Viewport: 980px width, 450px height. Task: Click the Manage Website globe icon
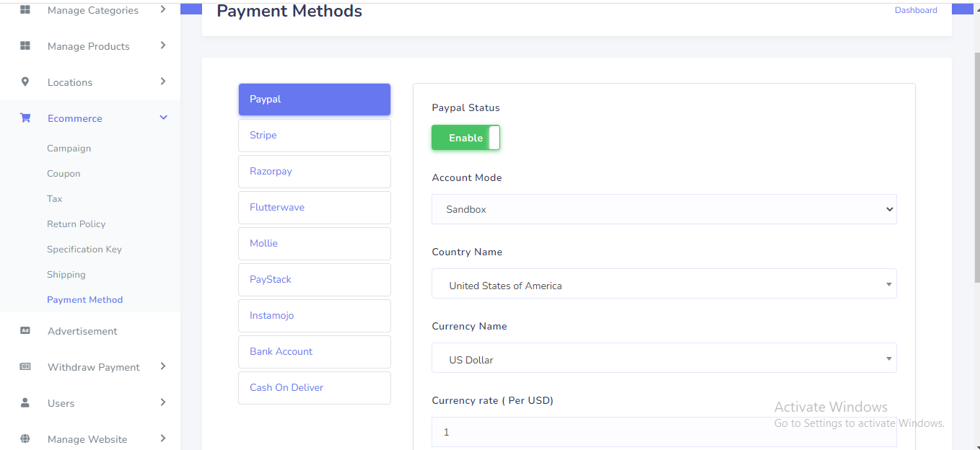25,438
